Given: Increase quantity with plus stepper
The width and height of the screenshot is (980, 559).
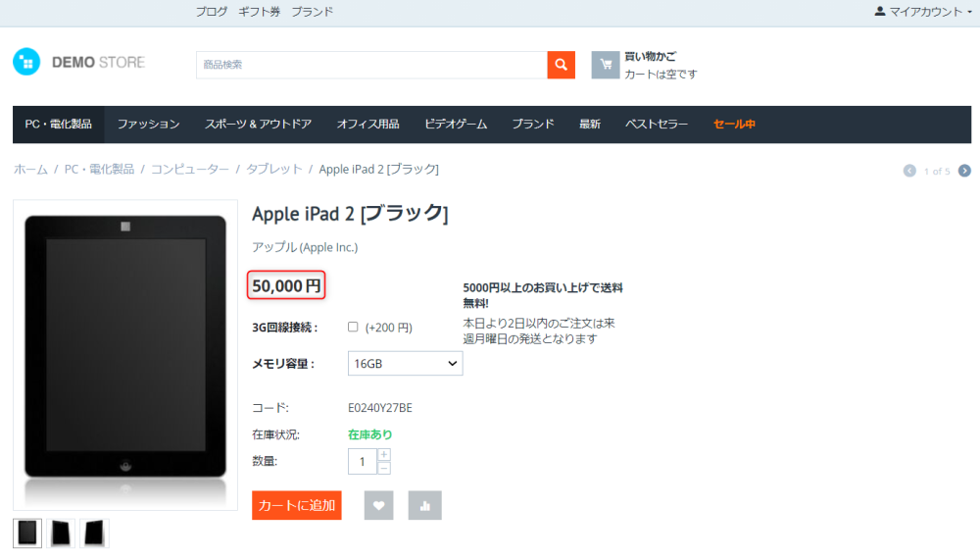Looking at the screenshot, I should pos(384,455).
